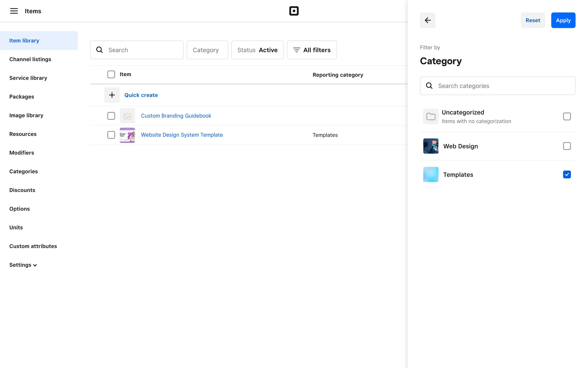The height and width of the screenshot is (368, 588).
Task: Click the Uncategorized folder icon
Action: tap(431, 117)
